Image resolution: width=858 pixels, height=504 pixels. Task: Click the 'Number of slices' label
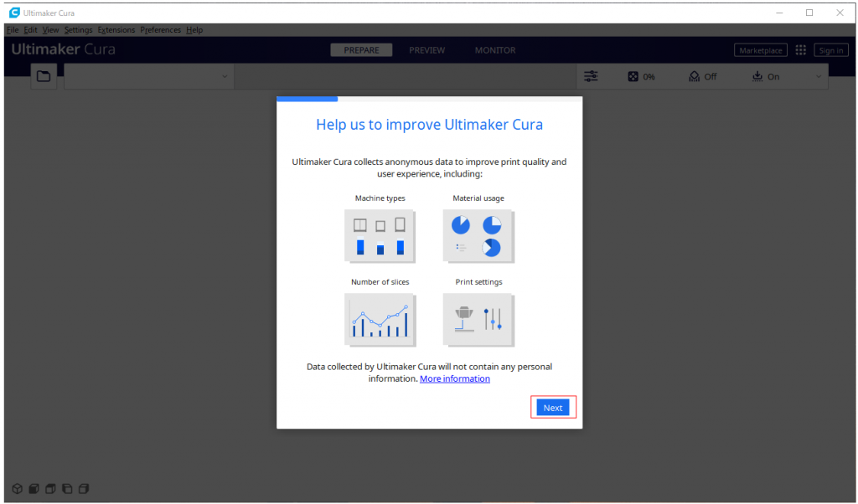pyautogui.click(x=380, y=282)
